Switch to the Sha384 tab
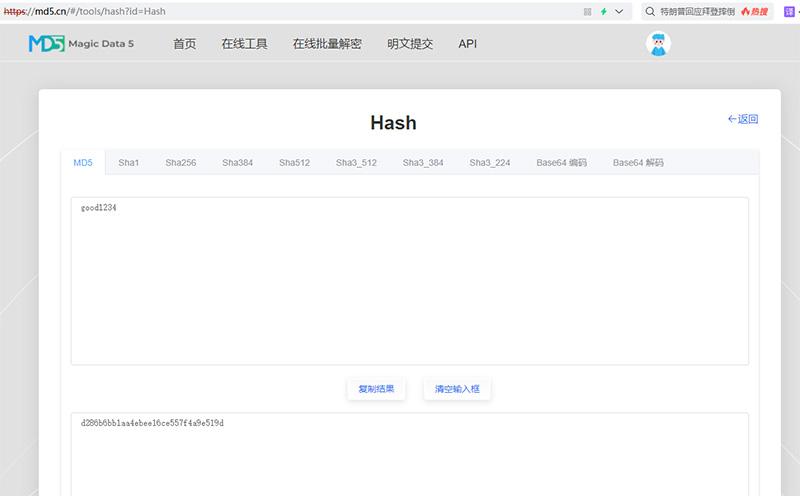Image resolution: width=800 pixels, height=496 pixels. (x=237, y=163)
